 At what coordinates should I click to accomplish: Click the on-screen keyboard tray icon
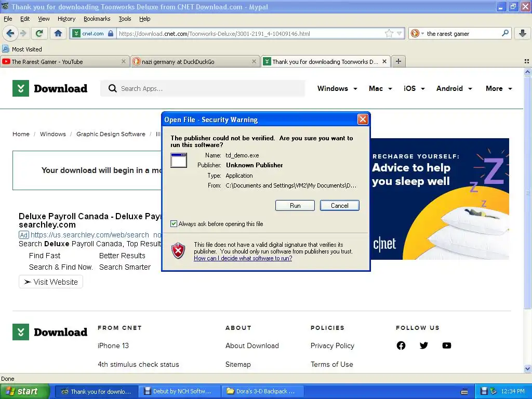click(x=464, y=392)
